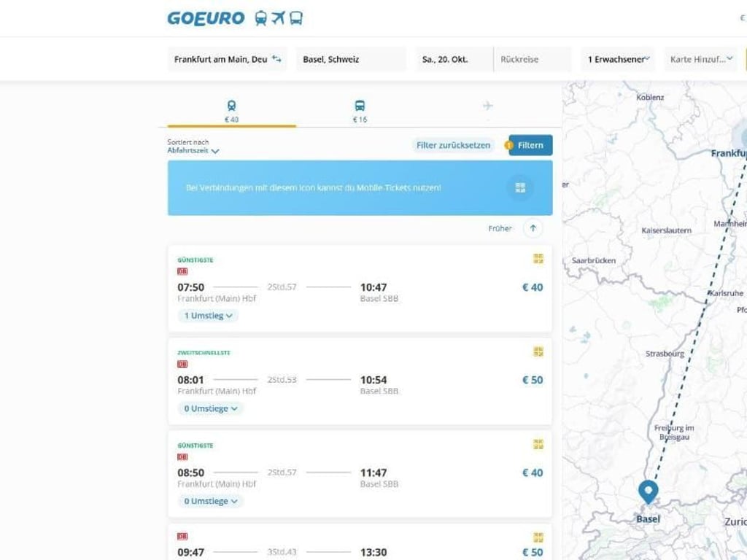Click Koblenz label on the map
This screenshot has height=560, width=747.
coord(650,97)
